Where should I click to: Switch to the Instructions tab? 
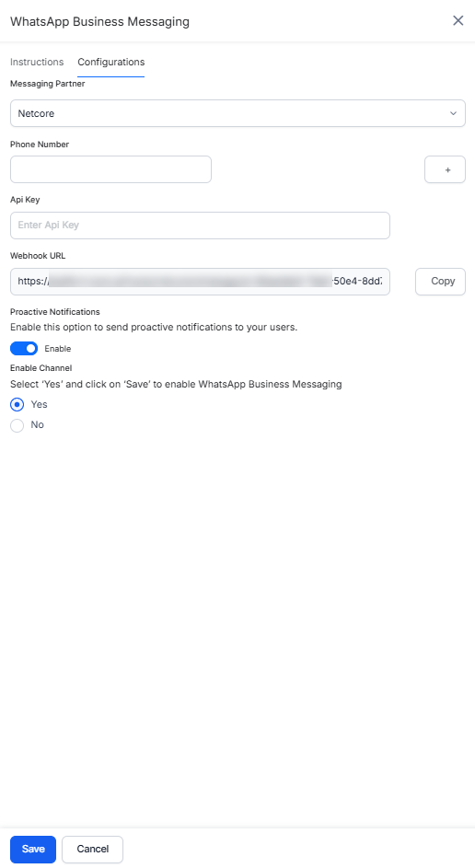click(x=37, y=62)
